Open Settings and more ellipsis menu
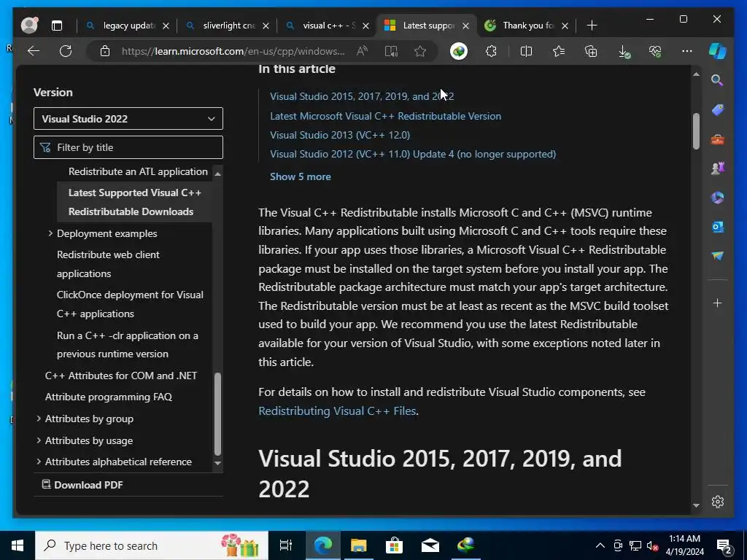Image resolution: width=747 pixels, height=560 pixels. coord(687,51)
